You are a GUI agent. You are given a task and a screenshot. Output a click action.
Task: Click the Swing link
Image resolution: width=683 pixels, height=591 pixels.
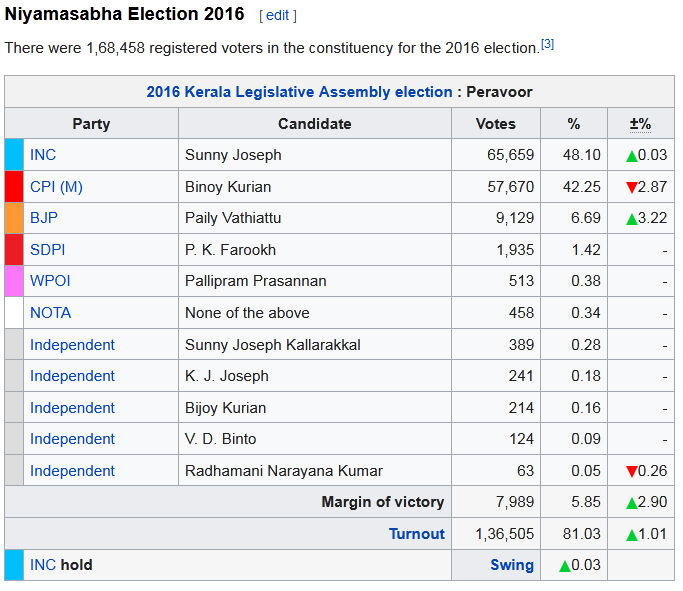(511, 565)
